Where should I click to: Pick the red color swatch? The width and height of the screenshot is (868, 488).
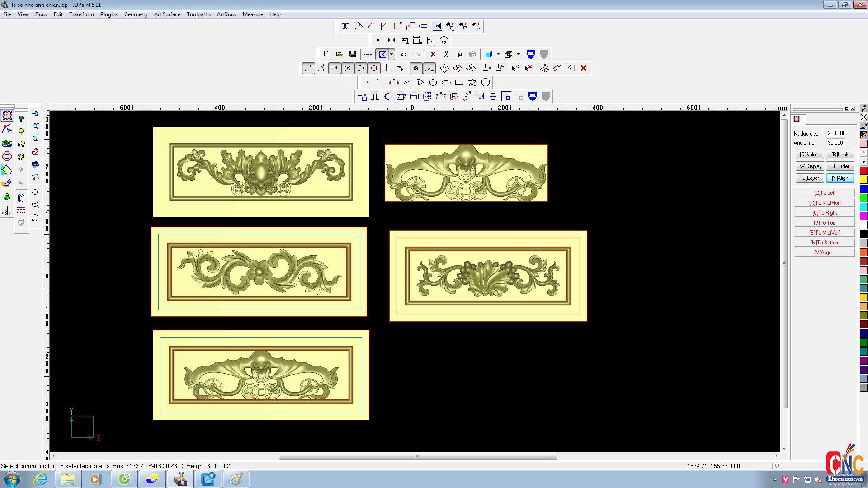(x=863, y=171)
